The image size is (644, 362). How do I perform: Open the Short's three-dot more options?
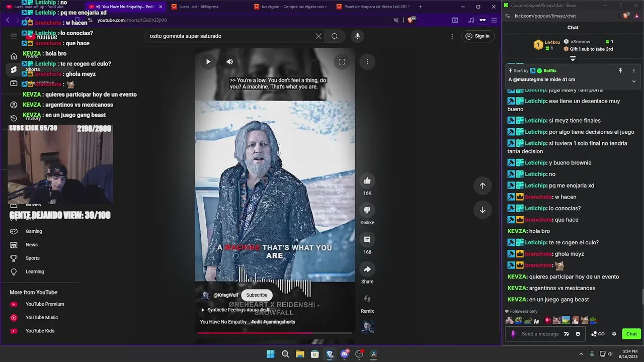(x=367, y=62)
